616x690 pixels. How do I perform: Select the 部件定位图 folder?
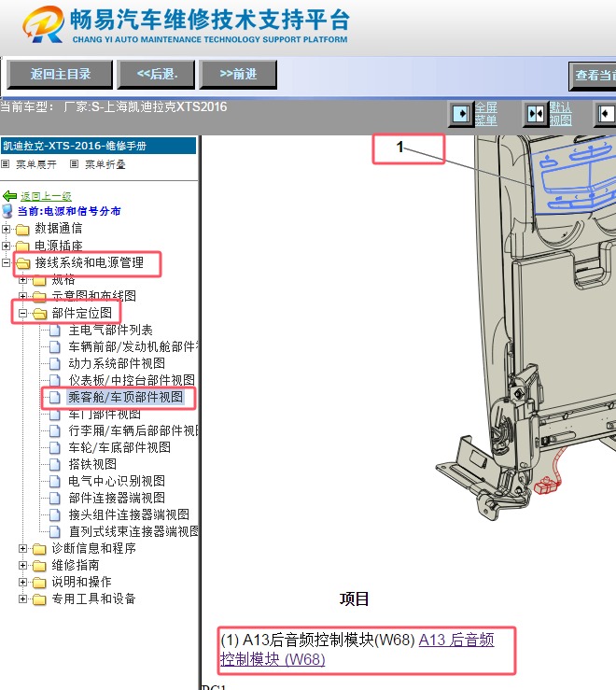(82, 313)
